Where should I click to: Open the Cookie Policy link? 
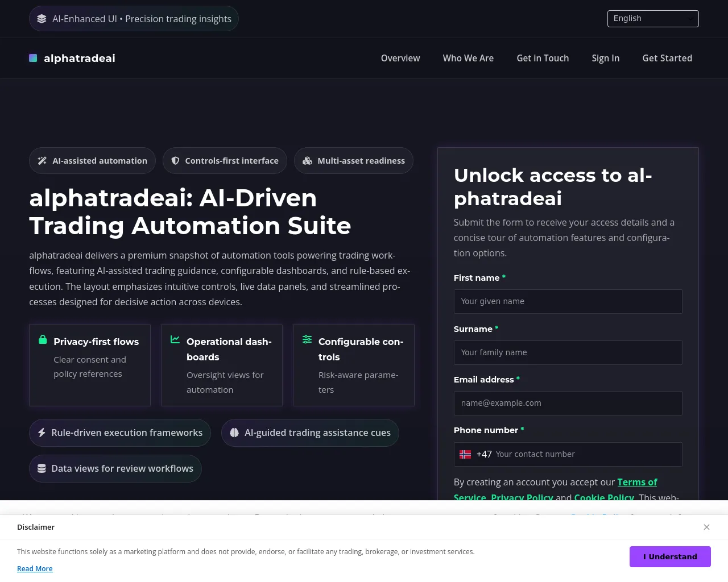pos(604,497)
